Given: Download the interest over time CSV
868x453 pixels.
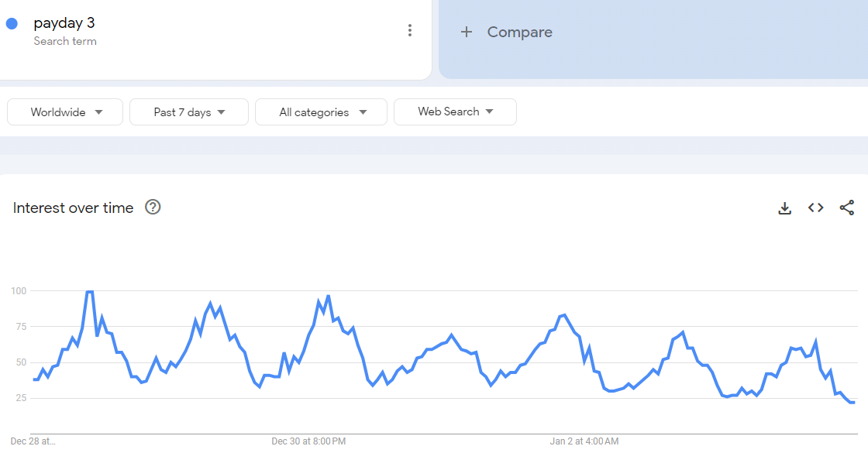Looking at the screenshot, I should click(x=784, y=208).
